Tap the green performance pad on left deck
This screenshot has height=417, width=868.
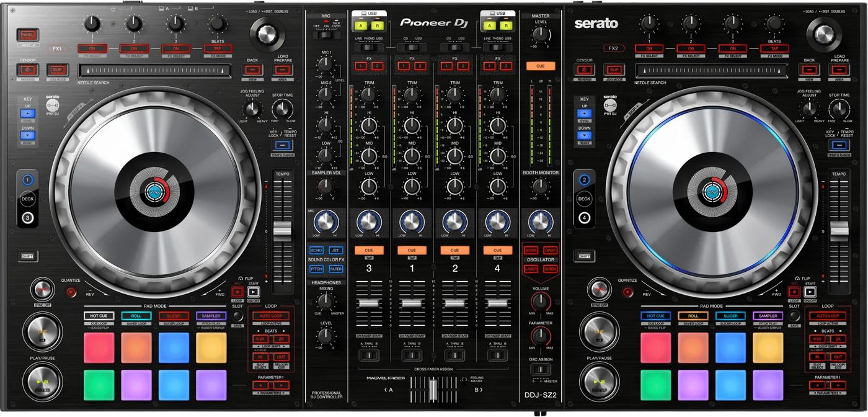(99, 385)
